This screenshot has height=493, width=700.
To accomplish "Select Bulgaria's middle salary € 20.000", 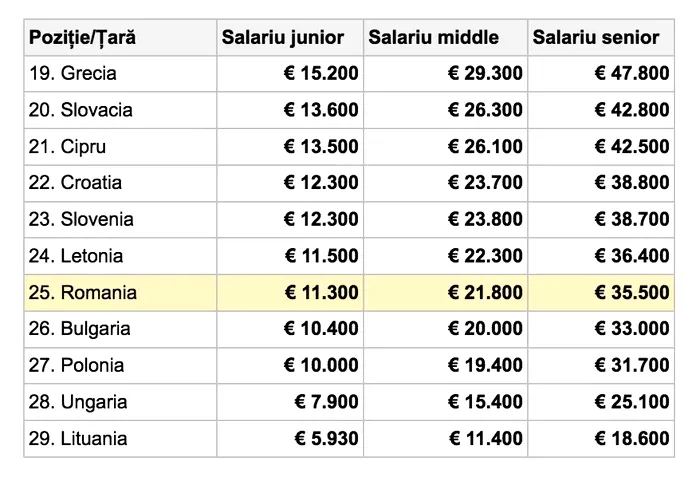I will point(485,329).
